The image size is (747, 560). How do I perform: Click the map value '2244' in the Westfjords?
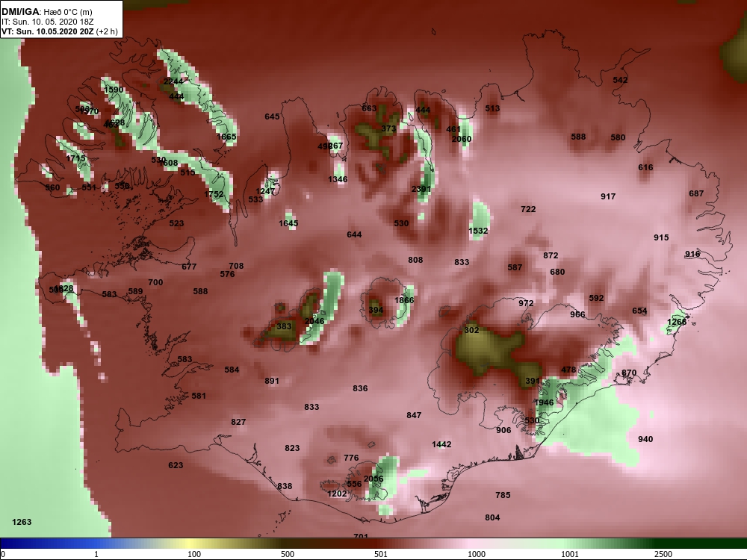click(x=173, y=81)
